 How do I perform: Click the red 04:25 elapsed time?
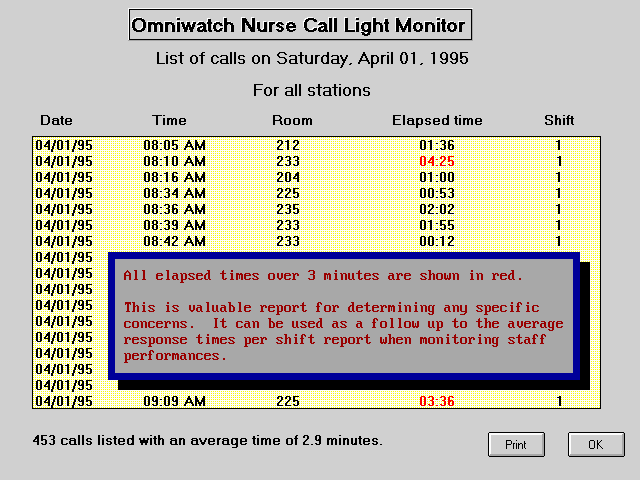point(437,161)
